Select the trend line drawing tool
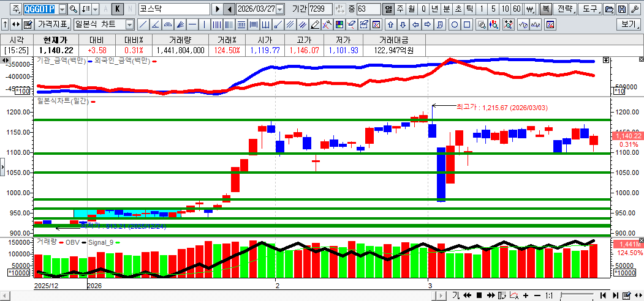Image resolution: width=644 pixels, height=301 pixels. [x=143, y=24]
